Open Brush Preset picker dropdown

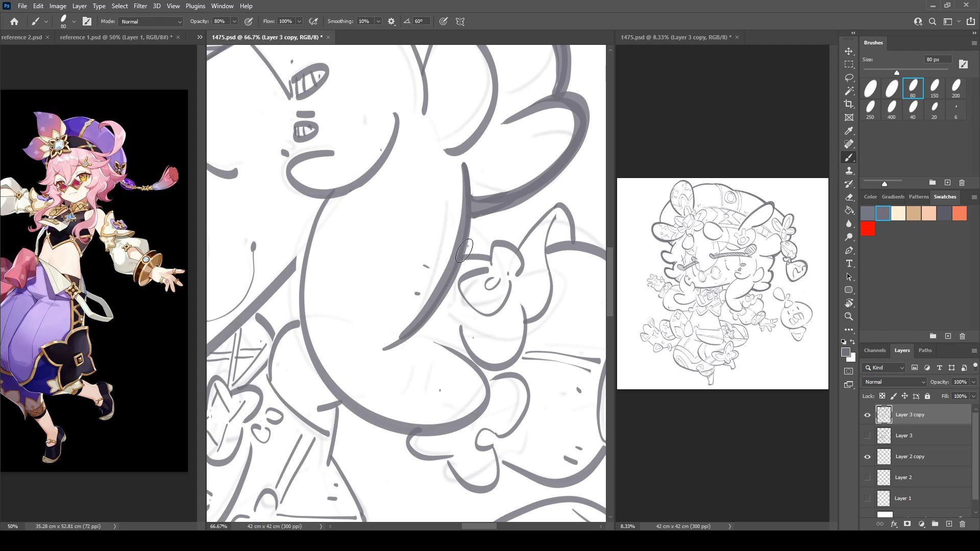click(x=74, y=21)
